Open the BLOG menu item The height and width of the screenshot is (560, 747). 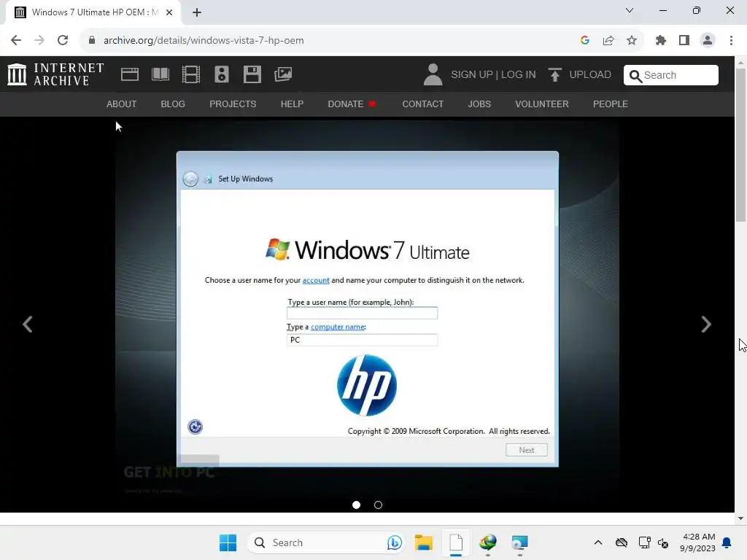[173, 104]
